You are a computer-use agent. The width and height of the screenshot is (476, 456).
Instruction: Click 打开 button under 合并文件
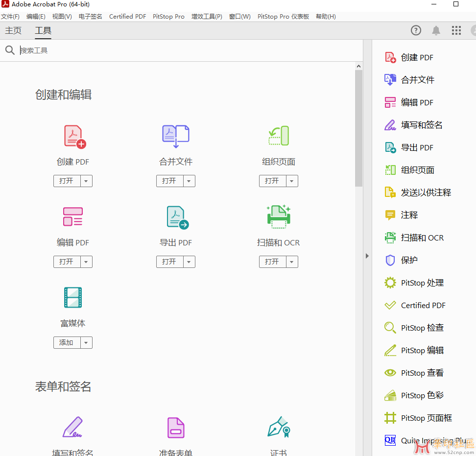pos(170,181)
